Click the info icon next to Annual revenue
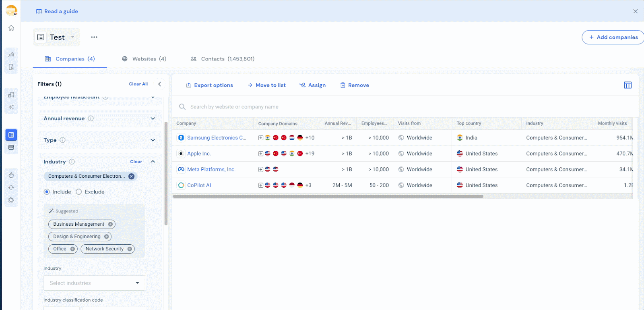This screenshot has width=644, height=310. (91, 119)
